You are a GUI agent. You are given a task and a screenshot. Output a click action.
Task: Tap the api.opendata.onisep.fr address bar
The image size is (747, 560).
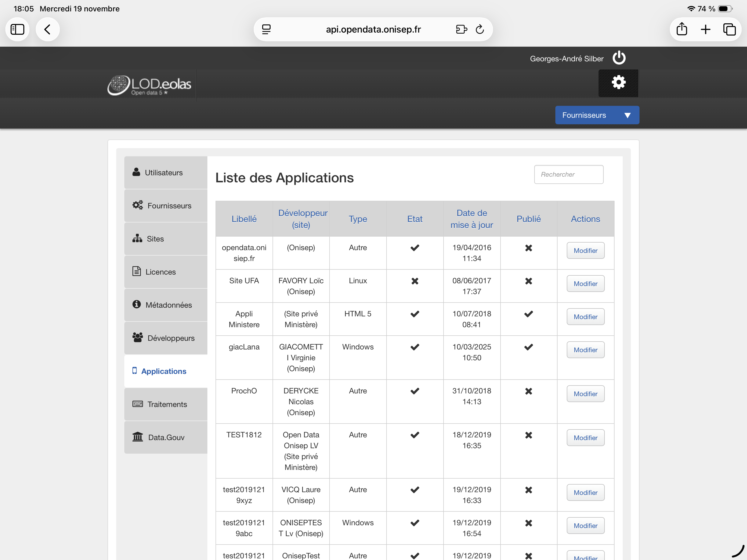click(x=373, y=29)
